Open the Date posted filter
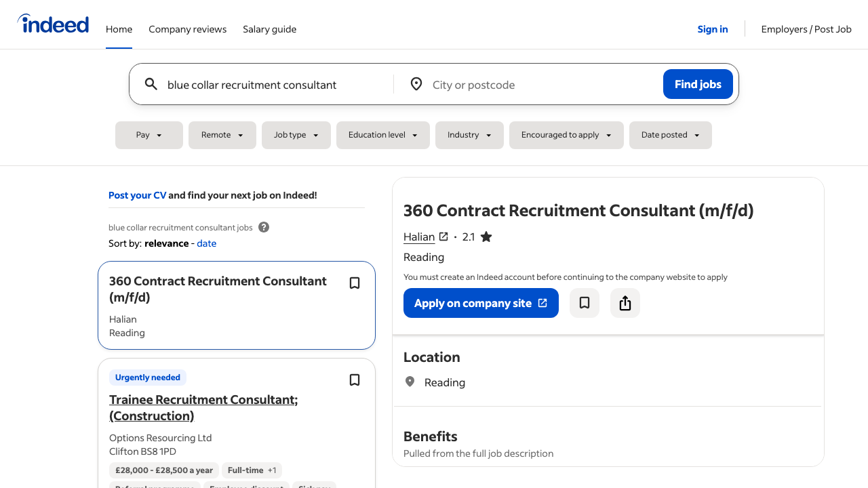This screenshot has width=868, height=488. (x=670, y=135)
